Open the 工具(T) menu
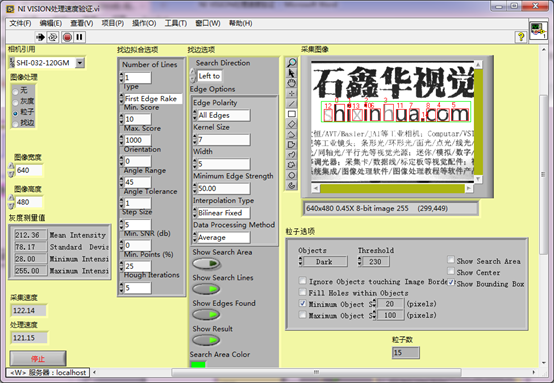This screenshot has height=383, width=554. (x=176, y=23)
